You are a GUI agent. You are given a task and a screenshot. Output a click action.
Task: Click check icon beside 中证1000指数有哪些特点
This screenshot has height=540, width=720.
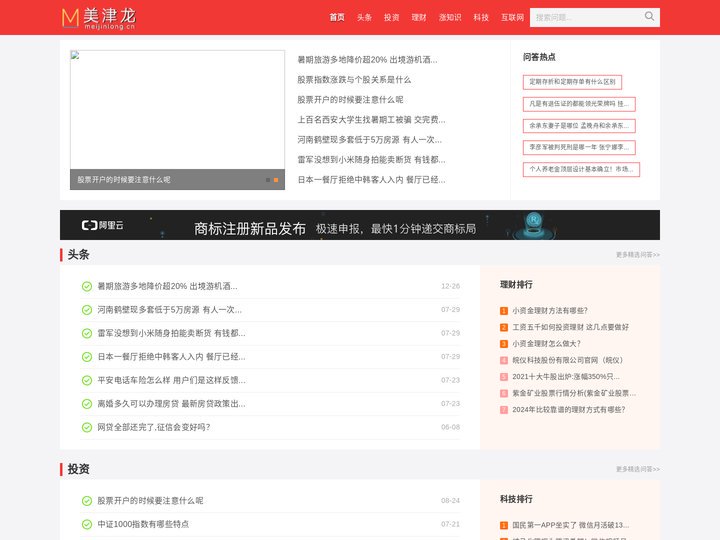pyautogui.click(x=87, y=524)
